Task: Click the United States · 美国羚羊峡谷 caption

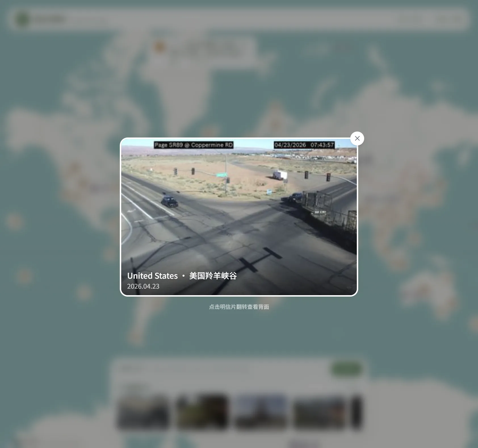Action: pos(182,276)
